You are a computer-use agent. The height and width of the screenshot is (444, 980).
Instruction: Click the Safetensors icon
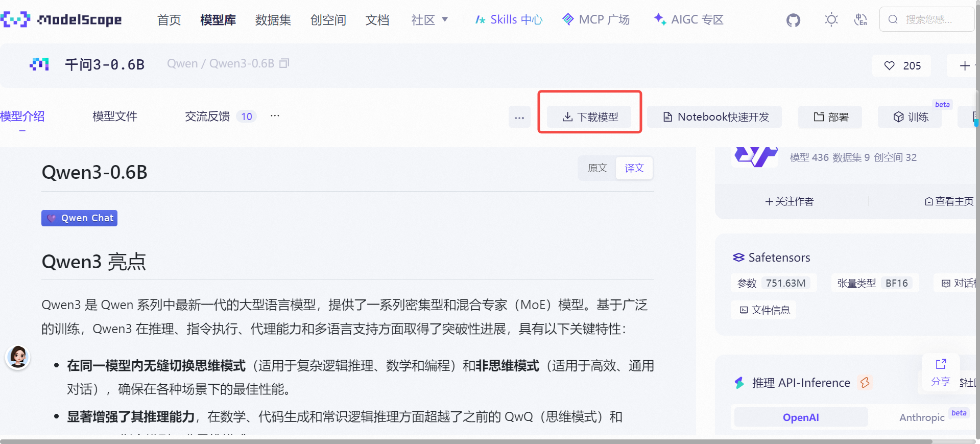click(738, 258)
